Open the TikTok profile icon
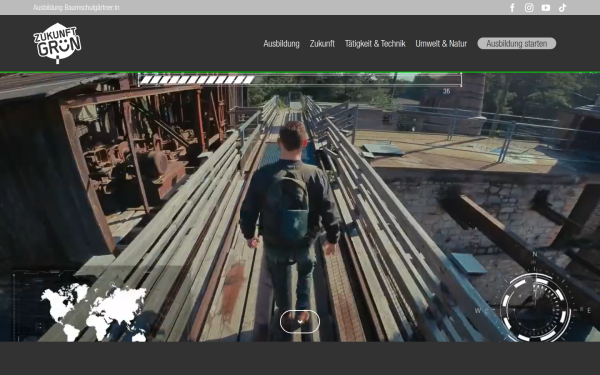The width and height of the screenshot is (600, 375). coord(562,8)
